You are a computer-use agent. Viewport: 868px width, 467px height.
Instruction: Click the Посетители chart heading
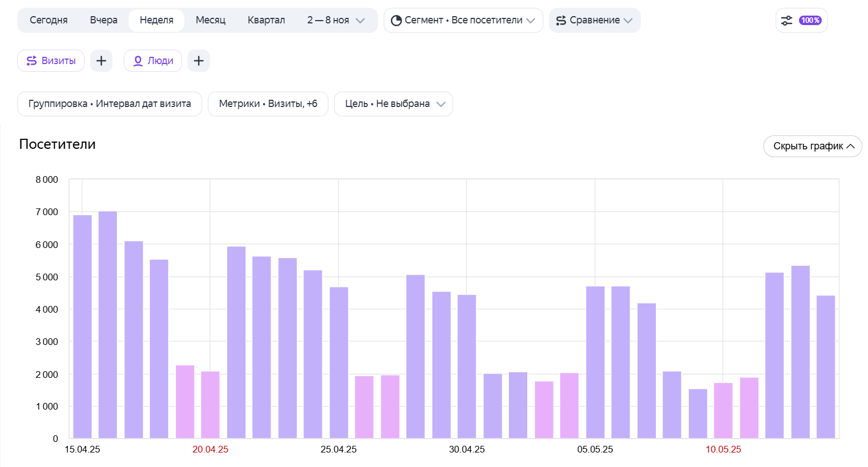57,144
